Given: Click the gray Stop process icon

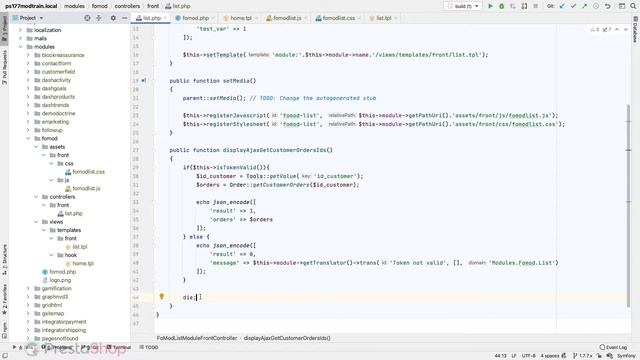Looking at the screenshot, I should coord(536,6).
